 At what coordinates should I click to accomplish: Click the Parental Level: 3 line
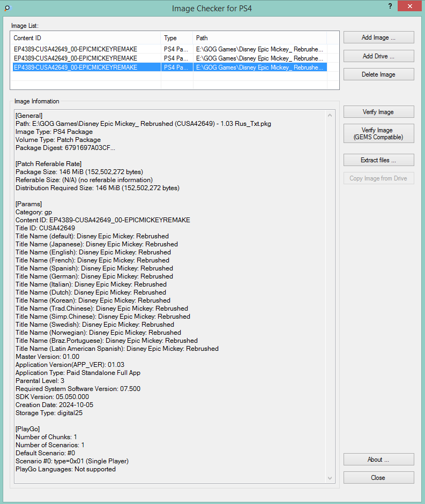[40, 381]
